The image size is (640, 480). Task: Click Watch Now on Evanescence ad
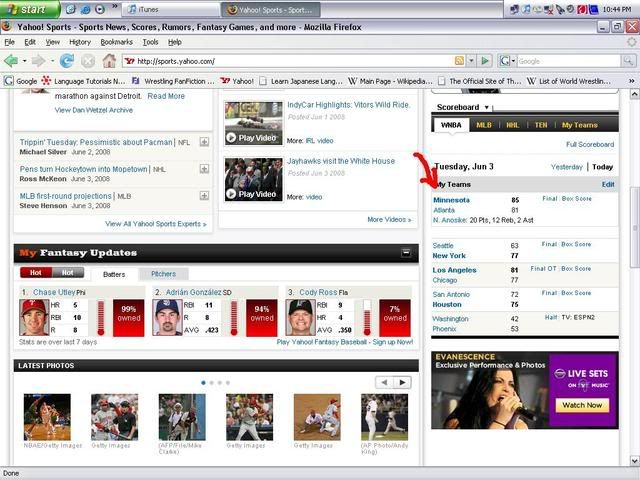(582, 405)
